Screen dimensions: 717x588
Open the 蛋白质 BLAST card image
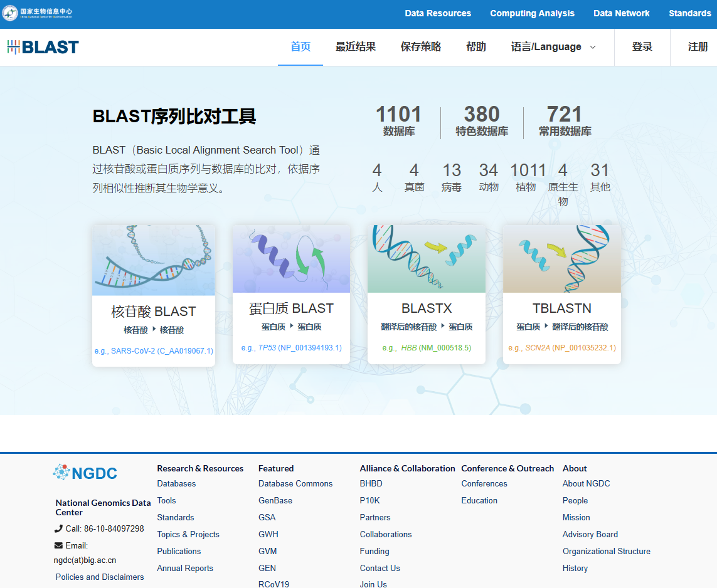pos(291,259)
